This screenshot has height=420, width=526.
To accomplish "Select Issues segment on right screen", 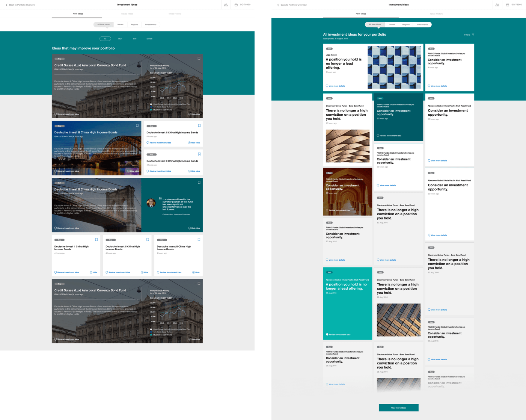I will tap(392, 24).
